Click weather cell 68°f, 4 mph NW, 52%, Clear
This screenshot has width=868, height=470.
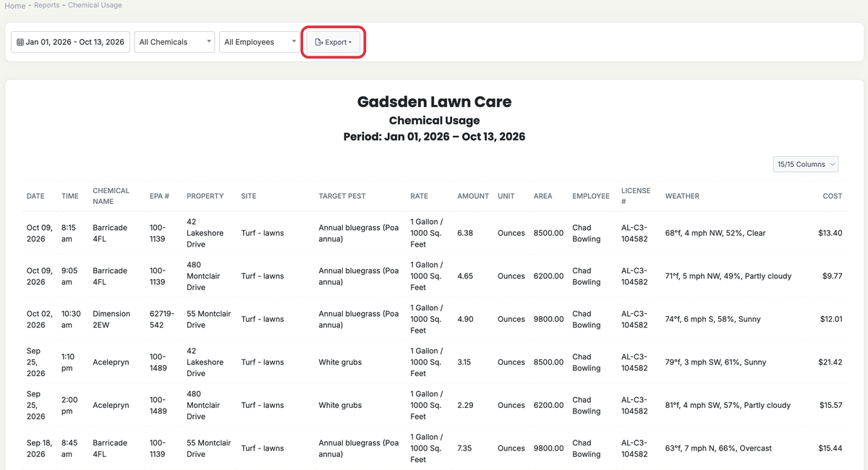(715, 233)
